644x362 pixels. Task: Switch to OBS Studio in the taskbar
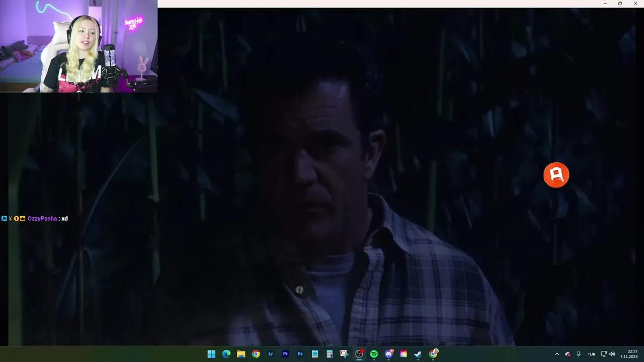[x=359, y=354]
